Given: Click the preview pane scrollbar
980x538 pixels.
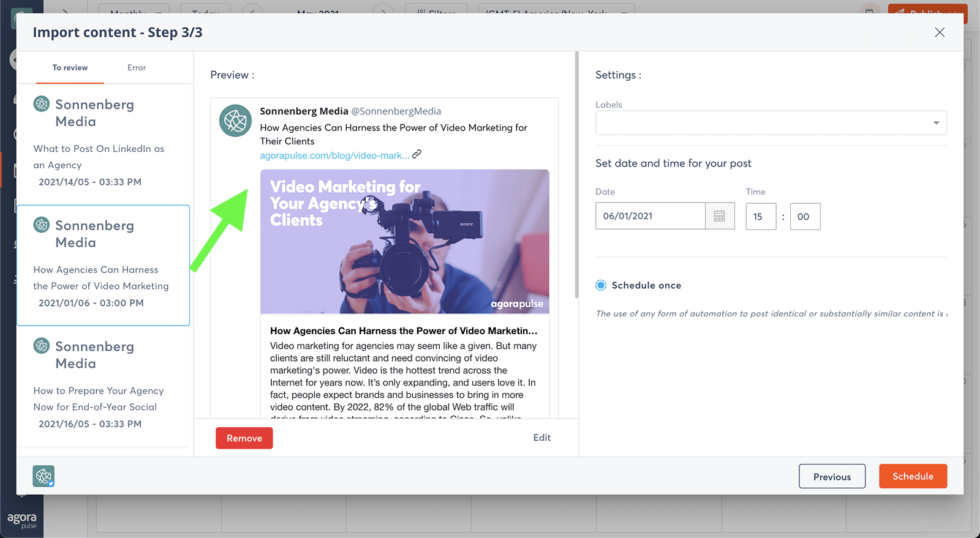Looking at the screenshot, I should click(576, 175).
